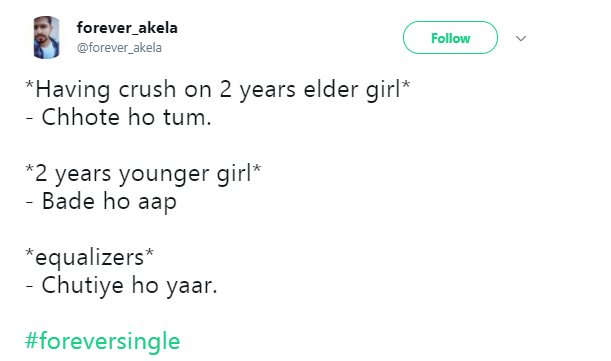Follow the forever_akela account
The image size is (611, 361).
[450, 38]
